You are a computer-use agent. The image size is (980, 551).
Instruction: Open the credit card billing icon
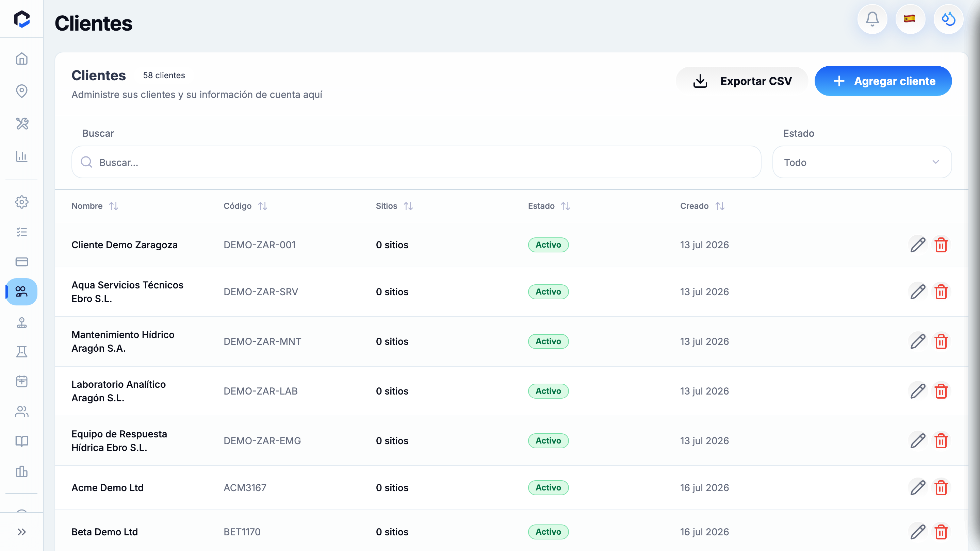pyautogui.click(x=22, y=262)
